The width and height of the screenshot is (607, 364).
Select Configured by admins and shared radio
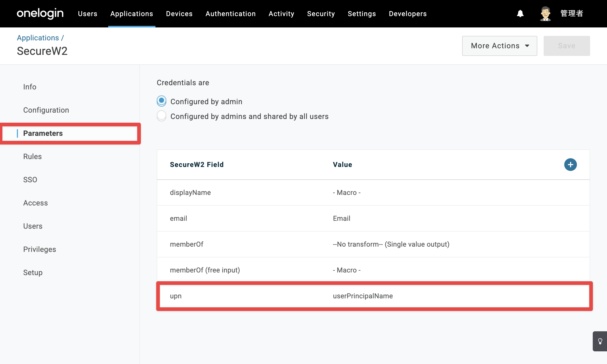(162, 116)
